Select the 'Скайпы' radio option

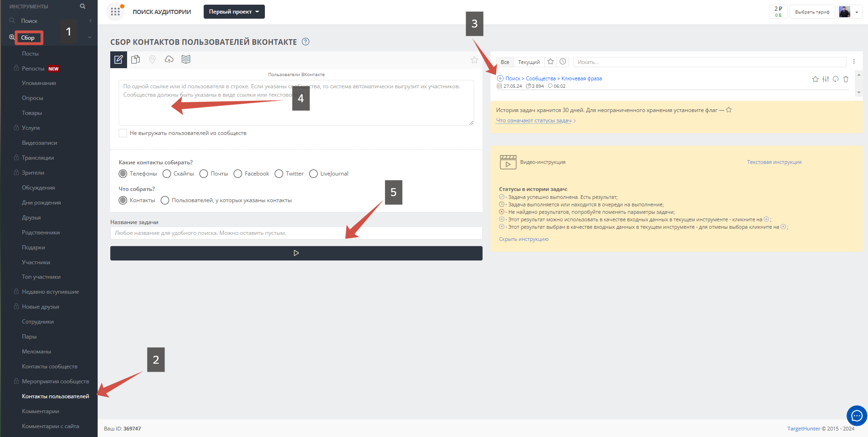pos(167,174)
